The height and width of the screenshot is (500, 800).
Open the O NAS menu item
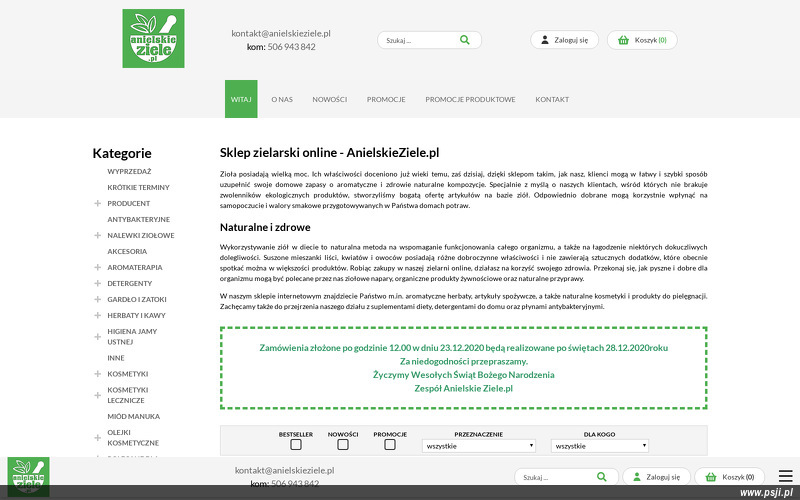point(282,99)
